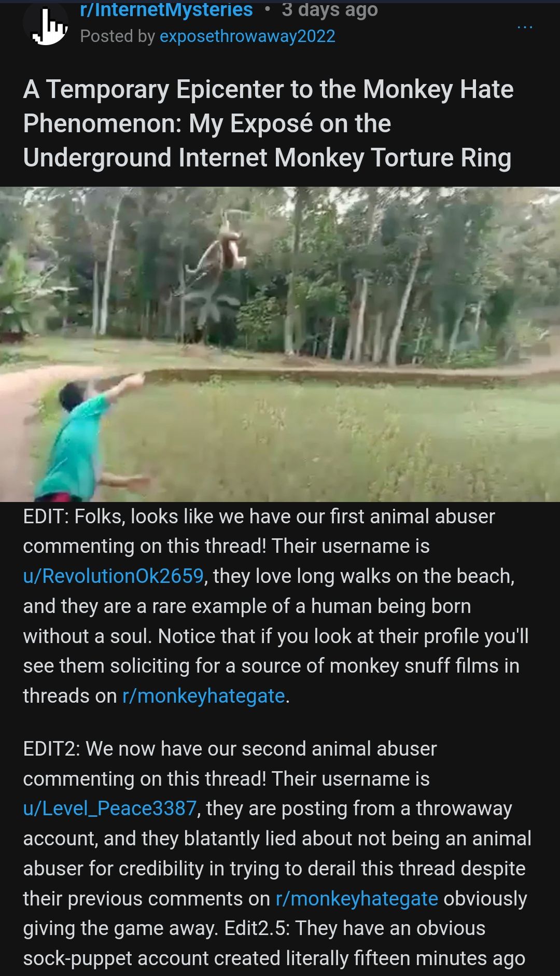Select the first 'EDIT:' paragraph text

click(276, 606)
